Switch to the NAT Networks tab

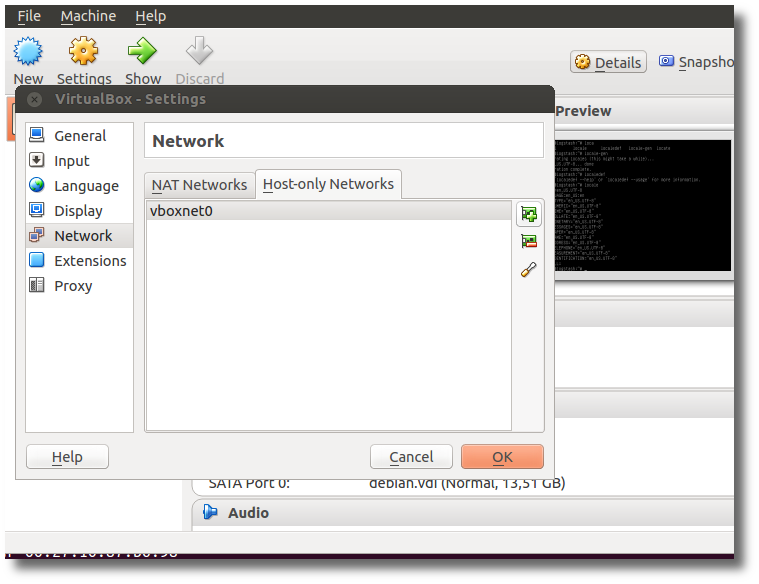pos(199,185)
